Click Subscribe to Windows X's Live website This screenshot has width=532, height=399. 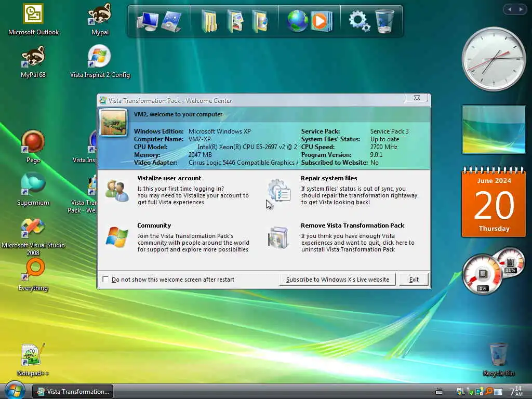337,279
